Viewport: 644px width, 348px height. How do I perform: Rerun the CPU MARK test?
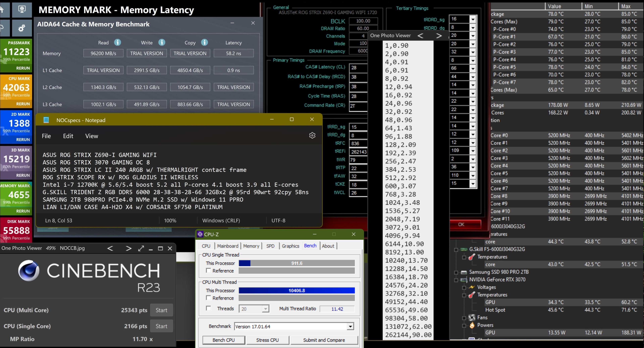pyautogui.click(x=23, y=104)
